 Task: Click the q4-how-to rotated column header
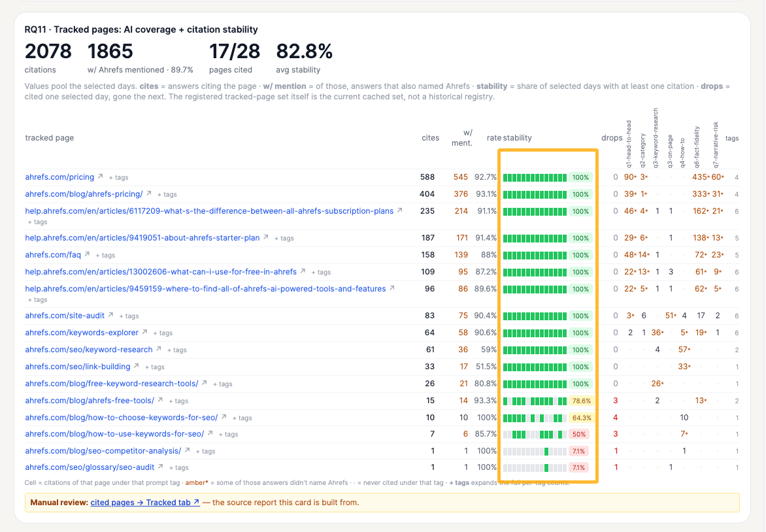pyautogui.click(x=682, y=154)
